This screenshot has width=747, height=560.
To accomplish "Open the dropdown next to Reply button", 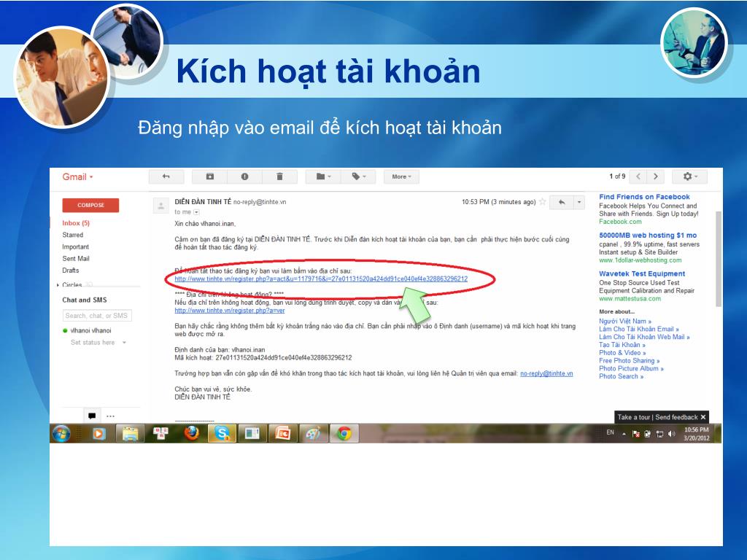I will 579,203.
